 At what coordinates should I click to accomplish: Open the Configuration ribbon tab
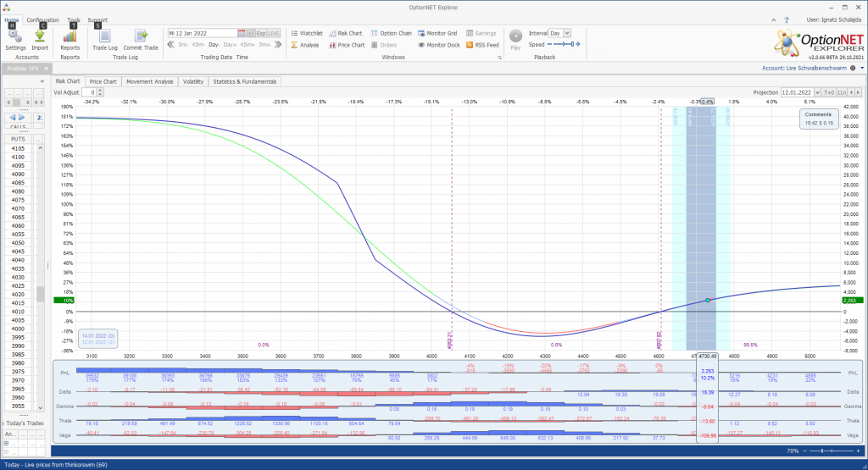tap(42, 19)
